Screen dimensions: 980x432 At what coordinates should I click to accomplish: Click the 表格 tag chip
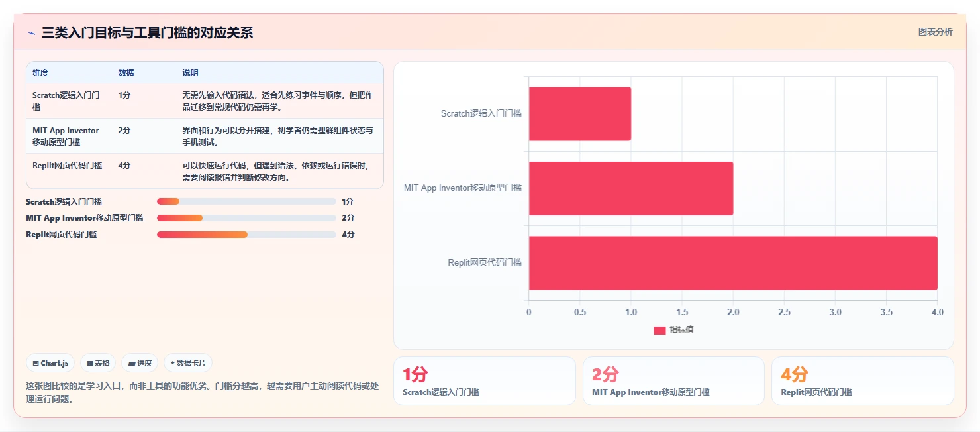98,363
